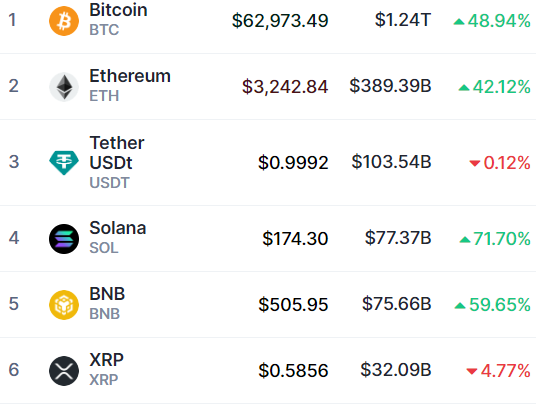
Task: Click the black Solana logo icon
Action: pyautogui.click(x=64, y=239)
